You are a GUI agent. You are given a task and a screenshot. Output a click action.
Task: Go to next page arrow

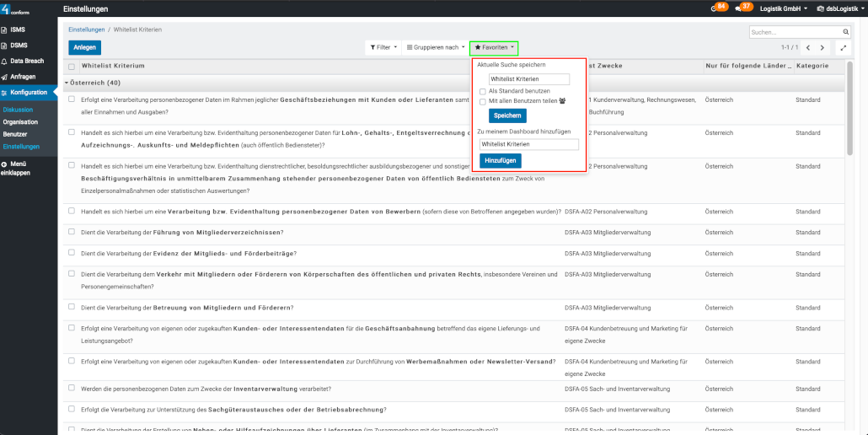tap(822, 48)
